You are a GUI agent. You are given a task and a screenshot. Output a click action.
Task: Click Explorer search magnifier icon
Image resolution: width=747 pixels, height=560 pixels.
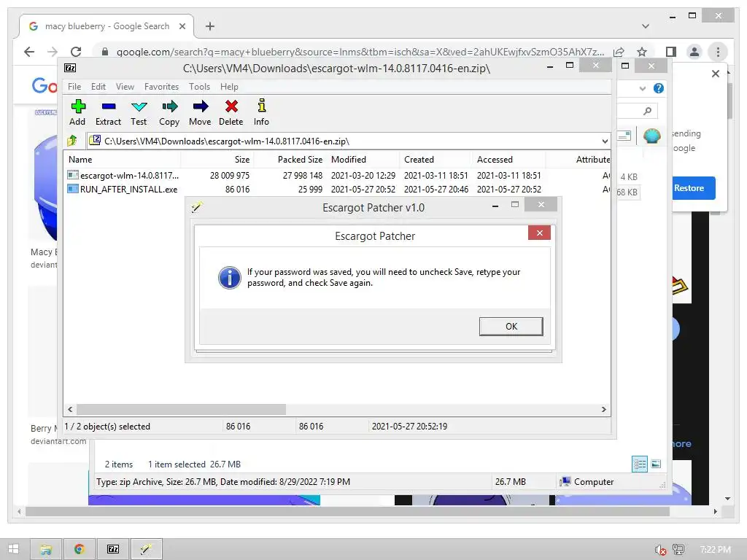[x=648, y=111]
